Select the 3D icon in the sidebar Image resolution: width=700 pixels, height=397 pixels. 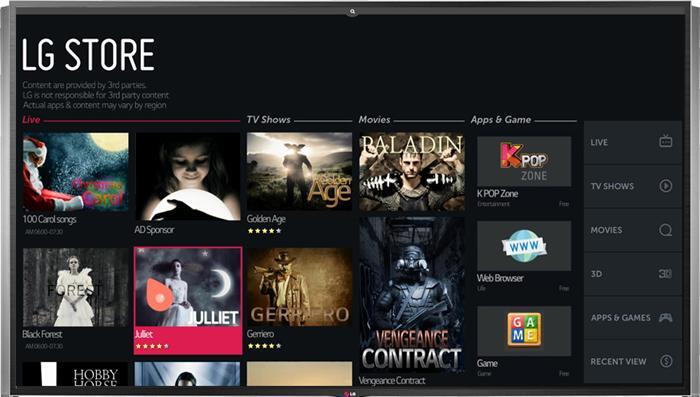665,273
